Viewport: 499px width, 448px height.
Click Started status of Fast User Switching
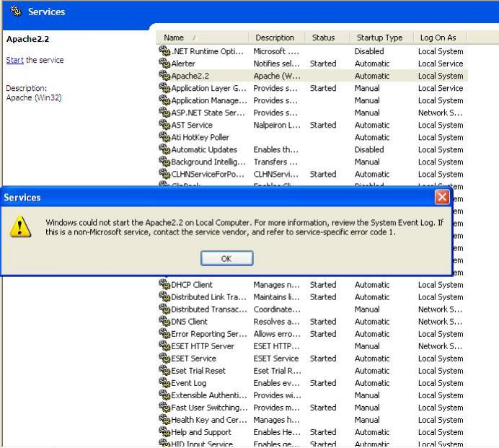(x=323, y=408)
